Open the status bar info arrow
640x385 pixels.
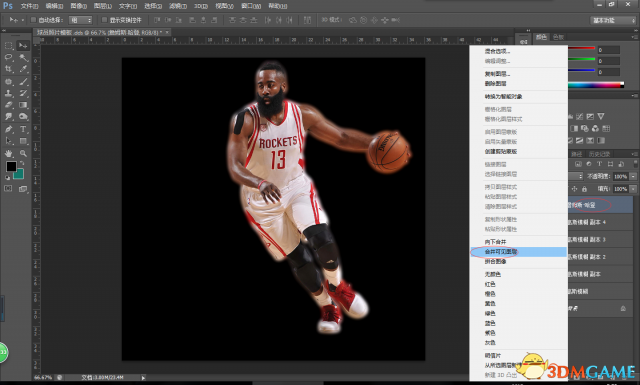coord(143,378)
